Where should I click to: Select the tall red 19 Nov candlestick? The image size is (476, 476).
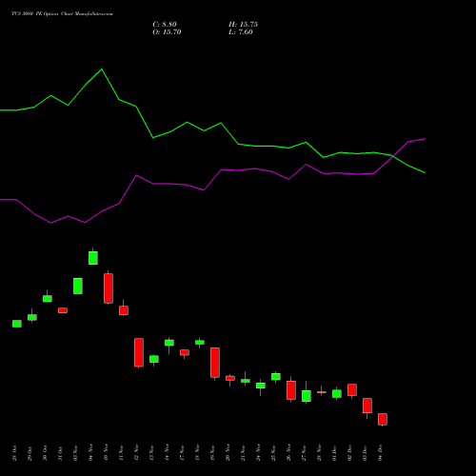(x=215, y=363)
